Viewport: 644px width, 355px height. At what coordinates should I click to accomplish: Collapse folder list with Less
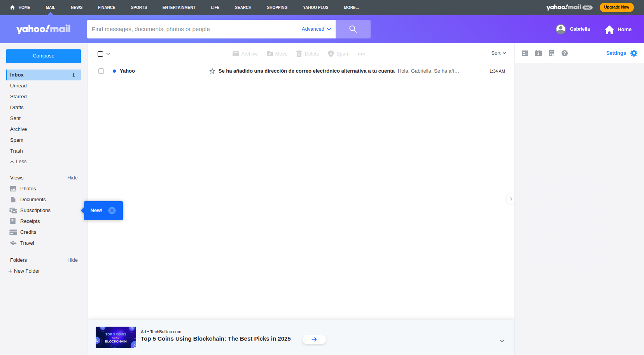click(x=18, y=162)
